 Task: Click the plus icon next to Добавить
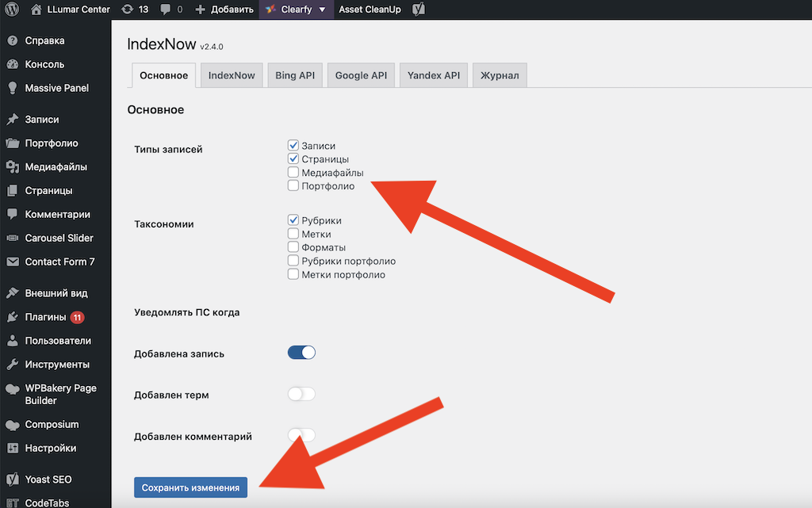(200, 10)
